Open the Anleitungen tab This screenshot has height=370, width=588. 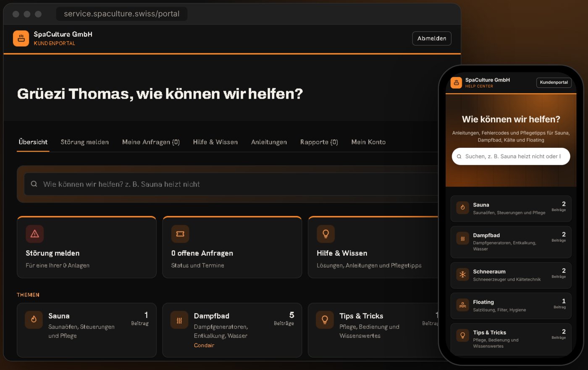pyautogui.click(x=269, y=142)
